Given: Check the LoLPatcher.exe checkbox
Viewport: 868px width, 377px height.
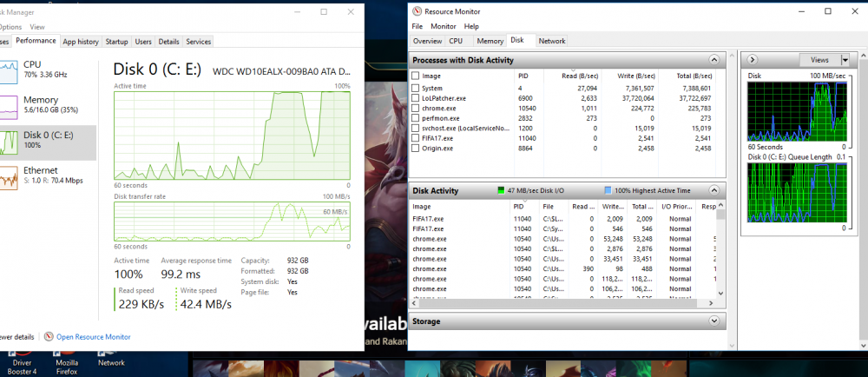Looking at the screenshot, I should 416,98.
